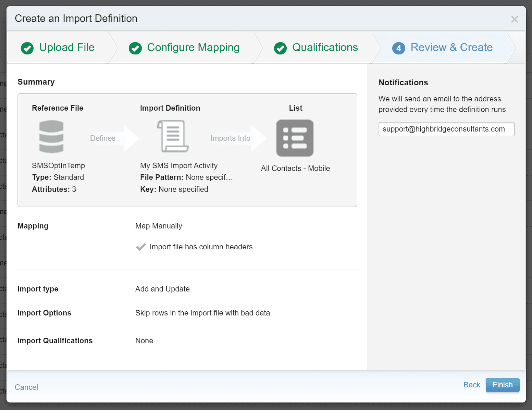Click the truncated File Pattern value text

pyautogui.click(x=209, y=177)
